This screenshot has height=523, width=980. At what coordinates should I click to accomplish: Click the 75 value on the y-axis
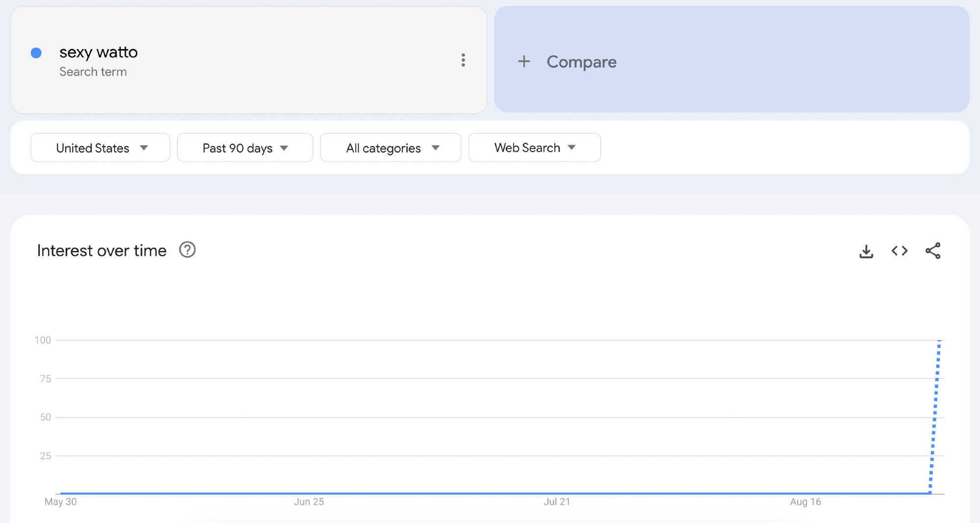pyautogui.click(x=46, y=379)
